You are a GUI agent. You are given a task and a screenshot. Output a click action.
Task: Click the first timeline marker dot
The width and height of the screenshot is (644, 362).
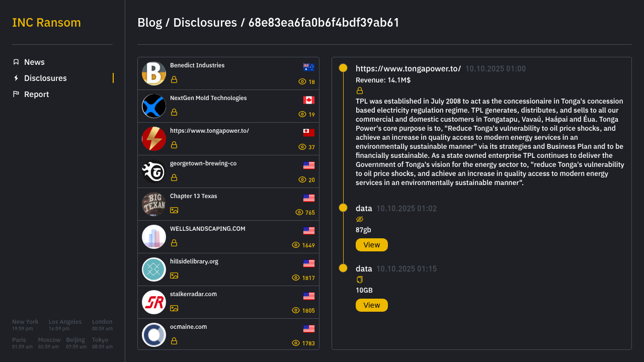(x=343, y=68)
